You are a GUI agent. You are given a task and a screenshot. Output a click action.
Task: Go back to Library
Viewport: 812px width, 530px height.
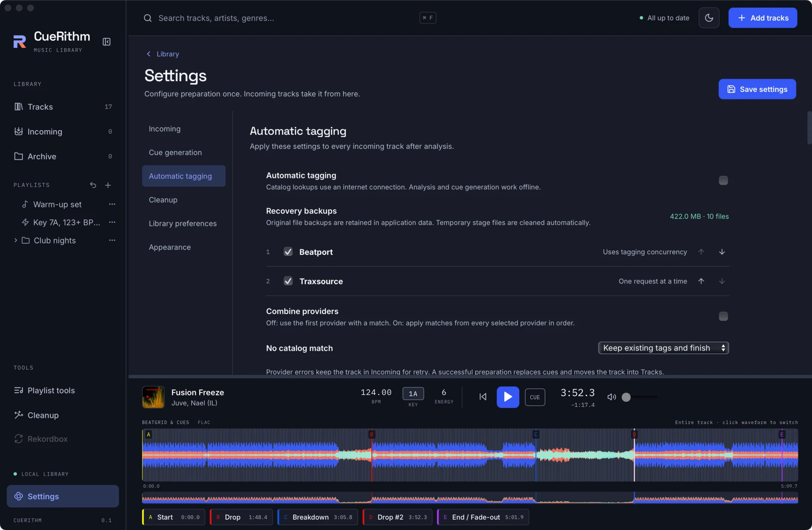coord(163,54)
